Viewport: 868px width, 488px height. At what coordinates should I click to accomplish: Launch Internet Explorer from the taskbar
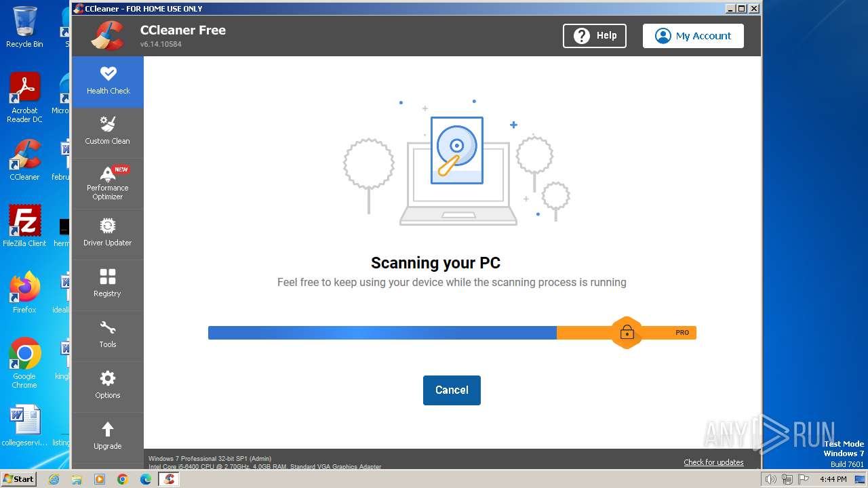54,479
